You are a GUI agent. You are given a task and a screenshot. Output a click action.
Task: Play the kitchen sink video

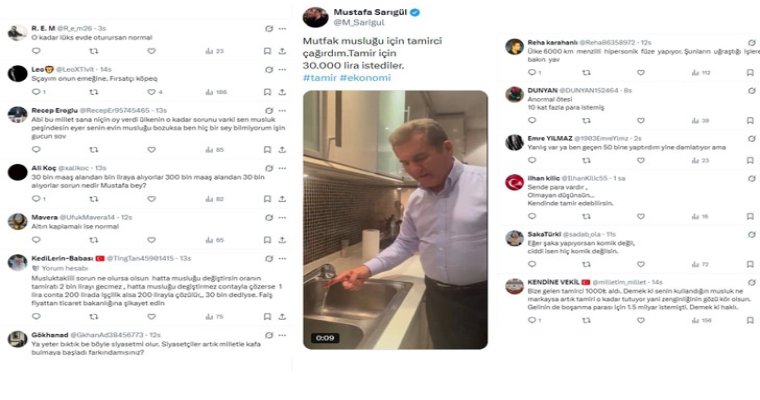[x=395, y=220]
